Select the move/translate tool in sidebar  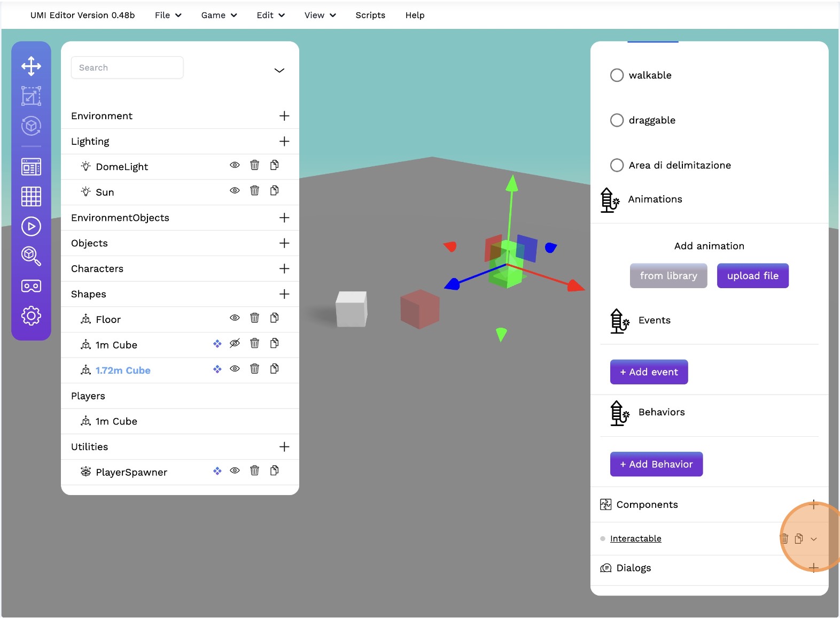31,66
